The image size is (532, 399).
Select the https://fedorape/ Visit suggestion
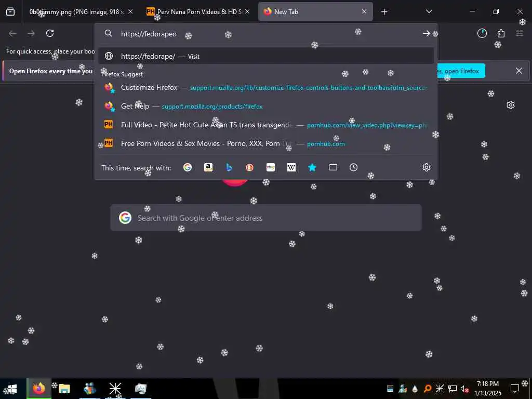(x=266, y=56)
